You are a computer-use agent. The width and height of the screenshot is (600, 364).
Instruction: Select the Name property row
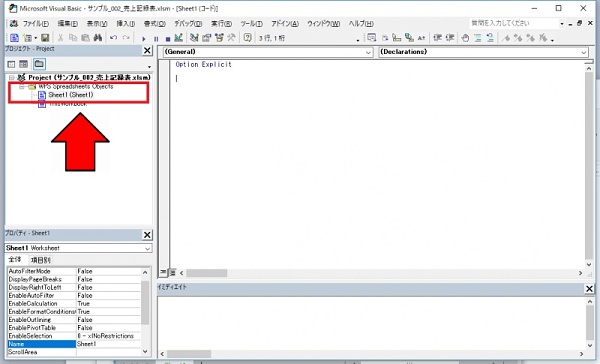74,344
